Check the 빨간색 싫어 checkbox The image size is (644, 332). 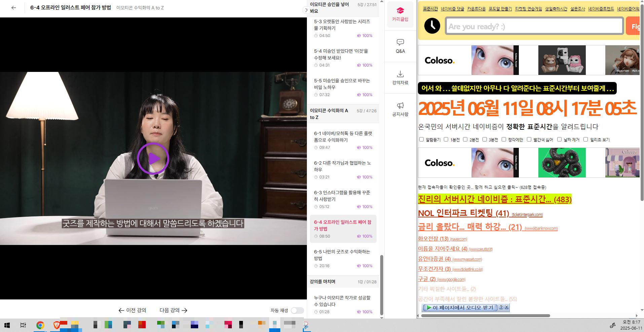pos(529,139)
